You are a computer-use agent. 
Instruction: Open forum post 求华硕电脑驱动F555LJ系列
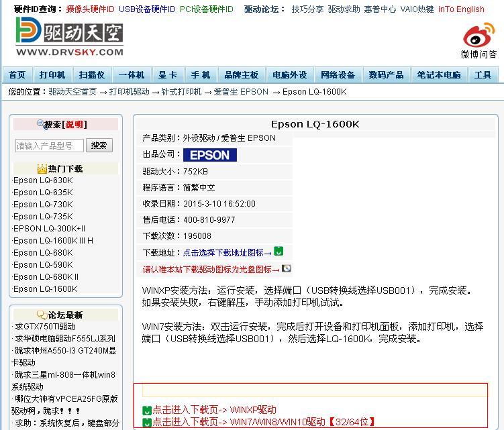[x=65, y=339]
